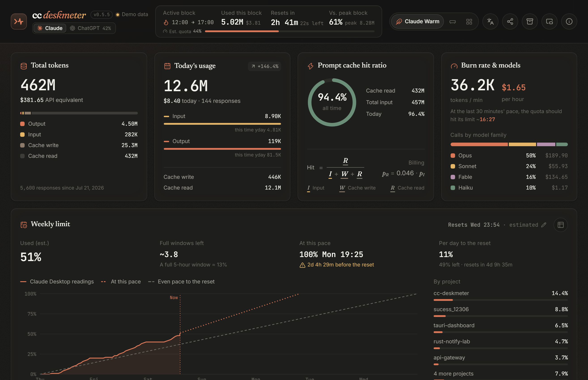Screen dimensions: 588x380
Task: Click the cc deskmeter app logo
Action: 19,21
